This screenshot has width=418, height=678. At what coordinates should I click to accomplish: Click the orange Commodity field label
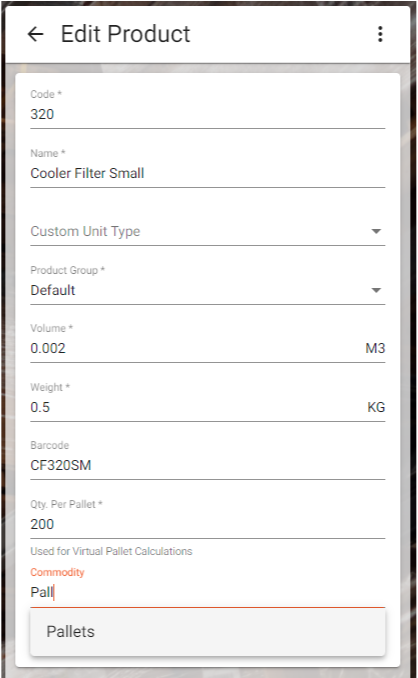tap(57, 572)
